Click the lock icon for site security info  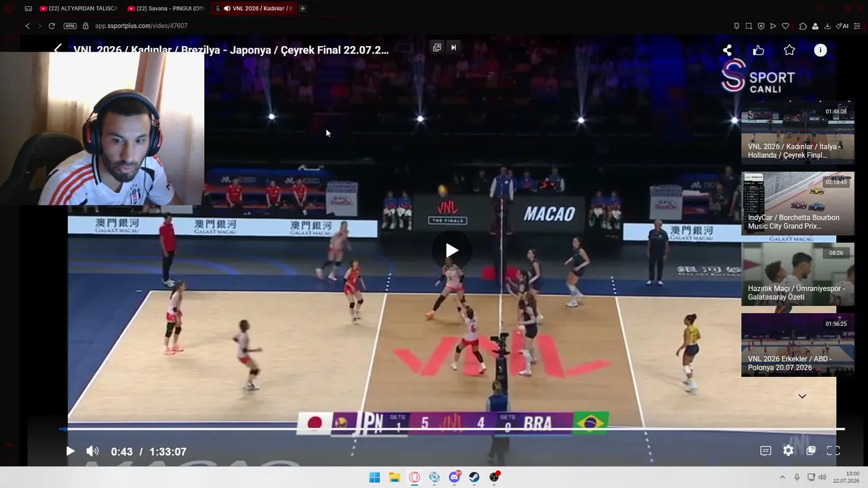(86, 26)
